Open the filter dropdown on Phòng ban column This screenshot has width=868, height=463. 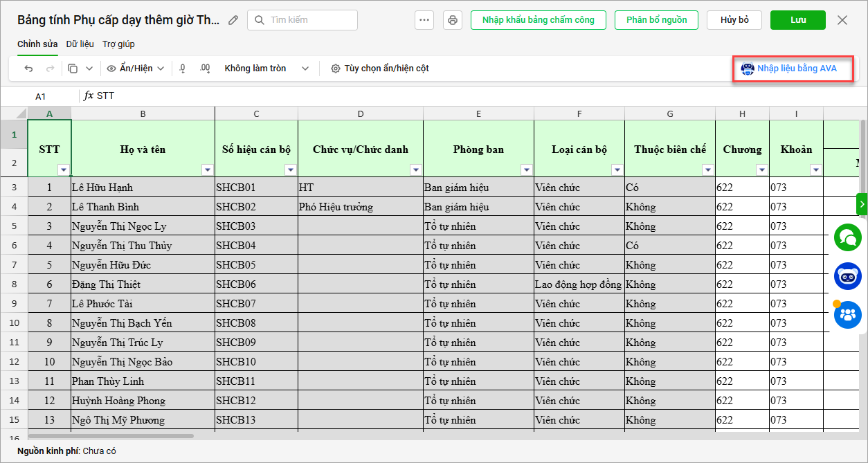[526, 170]
